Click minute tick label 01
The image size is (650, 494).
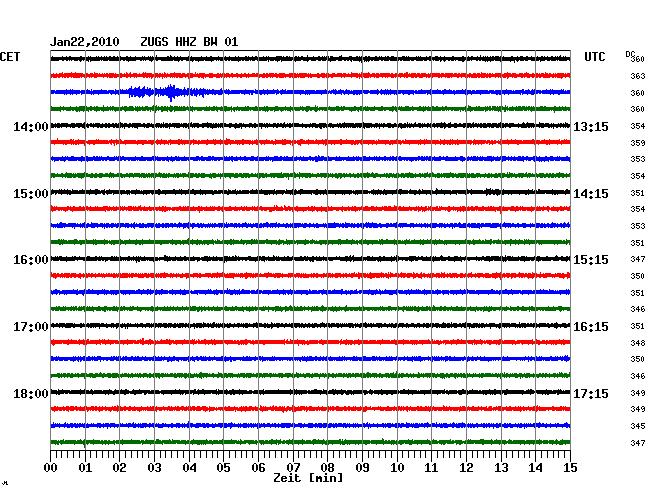pos(85,468)
